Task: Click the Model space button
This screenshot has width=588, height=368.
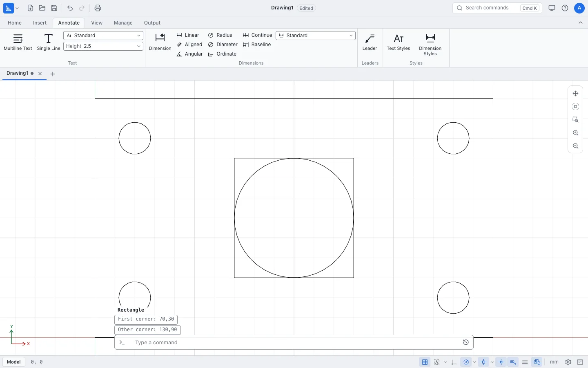Action: tap(14, 362)
